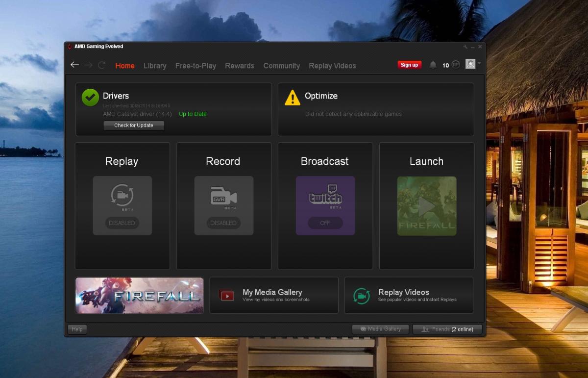The image size is (588, 378).
Task: Open the Community tab
Action: tap(282, 66)
